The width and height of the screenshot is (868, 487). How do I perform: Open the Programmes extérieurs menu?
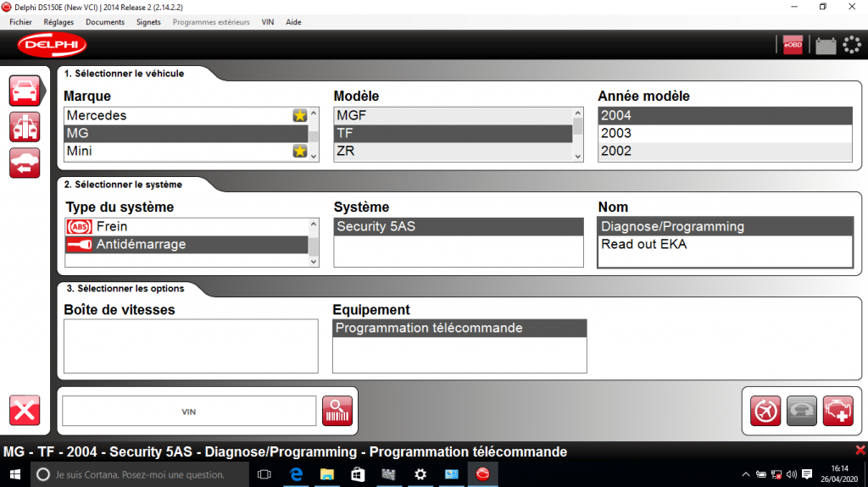[211, 22]
